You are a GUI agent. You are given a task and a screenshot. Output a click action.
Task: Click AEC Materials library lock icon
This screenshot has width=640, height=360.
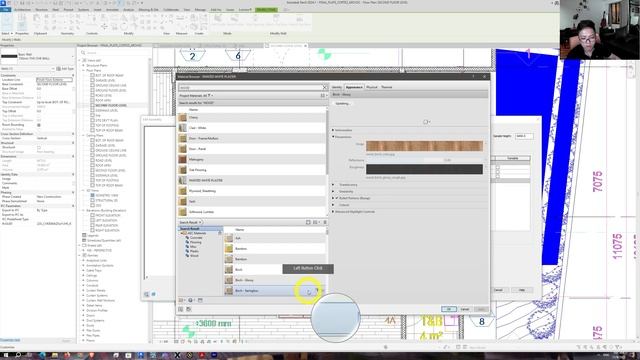click(220, 233)
